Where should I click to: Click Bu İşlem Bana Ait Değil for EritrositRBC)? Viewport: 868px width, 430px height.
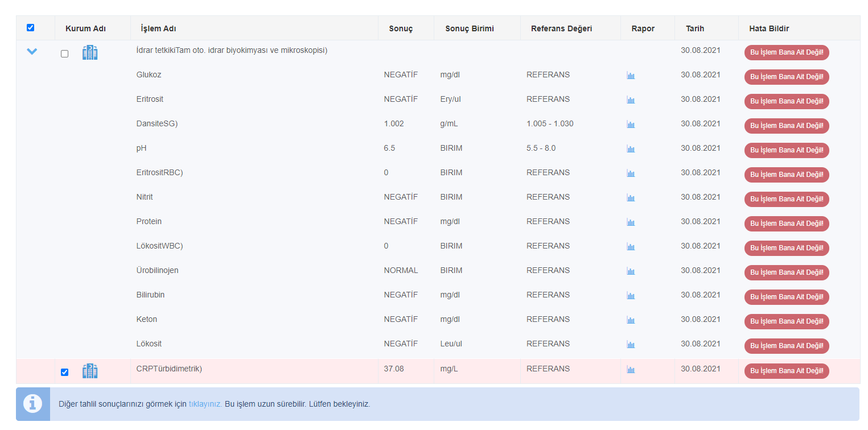pyautogui.click(x=787, y=175)
